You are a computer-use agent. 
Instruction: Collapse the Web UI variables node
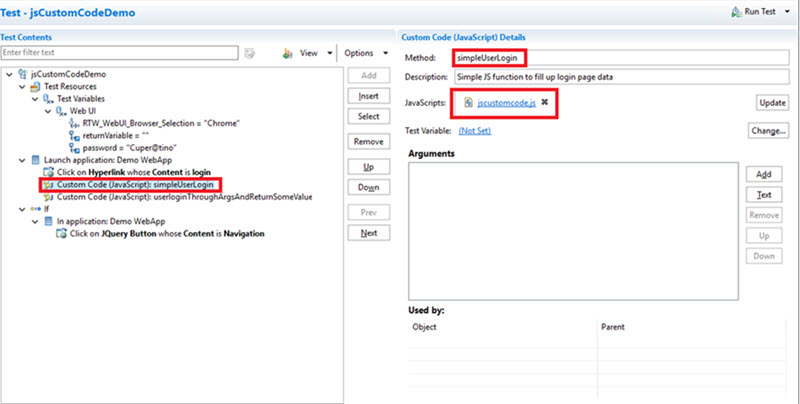(x=47, y=111)
